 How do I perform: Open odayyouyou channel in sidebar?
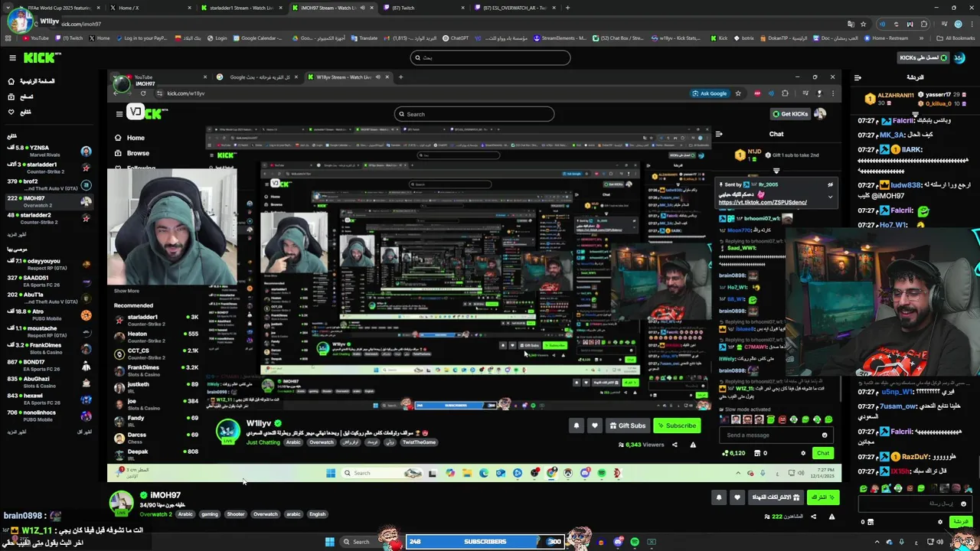(49, 264)
